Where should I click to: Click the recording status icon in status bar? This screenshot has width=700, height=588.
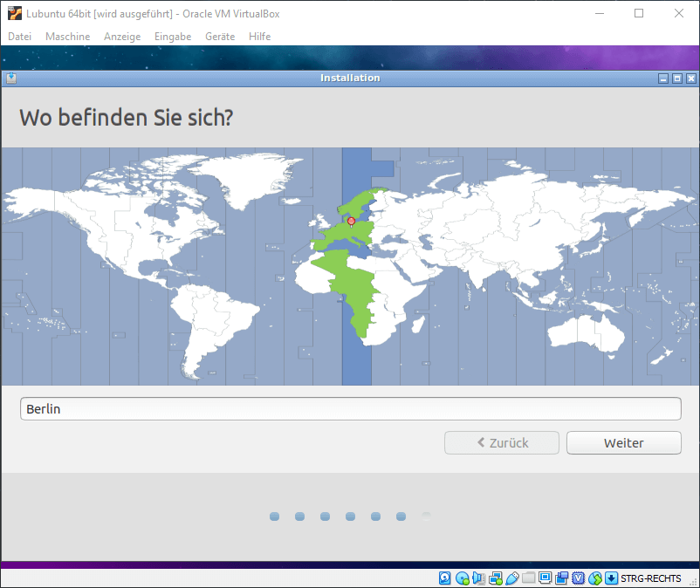(x=561, y=578)
